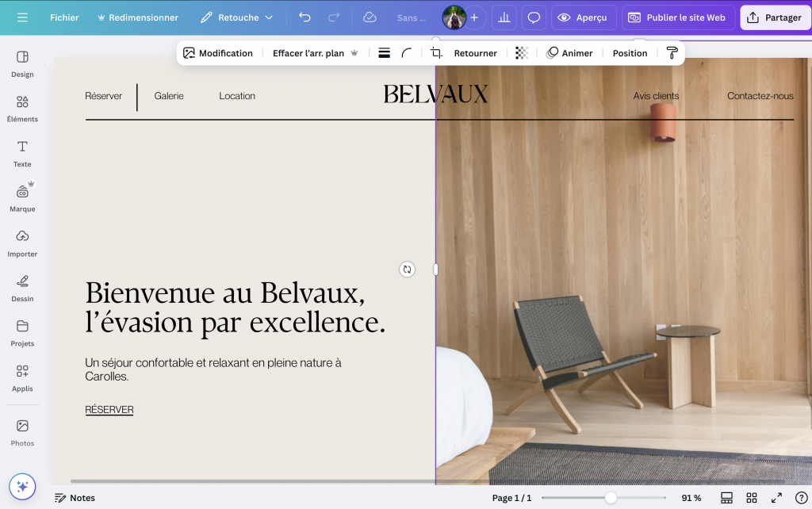Open the Projets panel

tap(22, 332)
